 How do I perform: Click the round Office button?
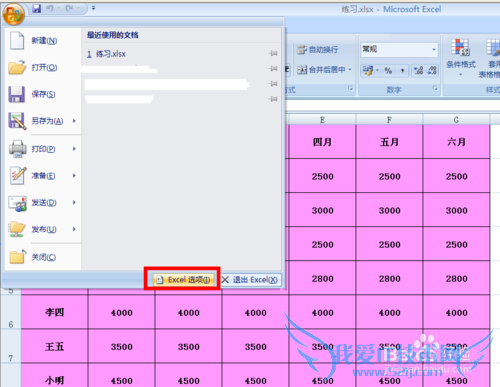point(13,14)
